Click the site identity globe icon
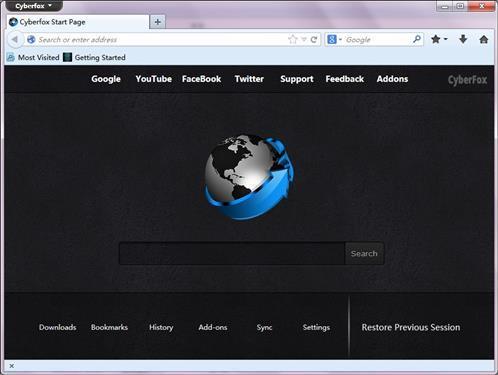Screen dimensions: 498x375 31,40
